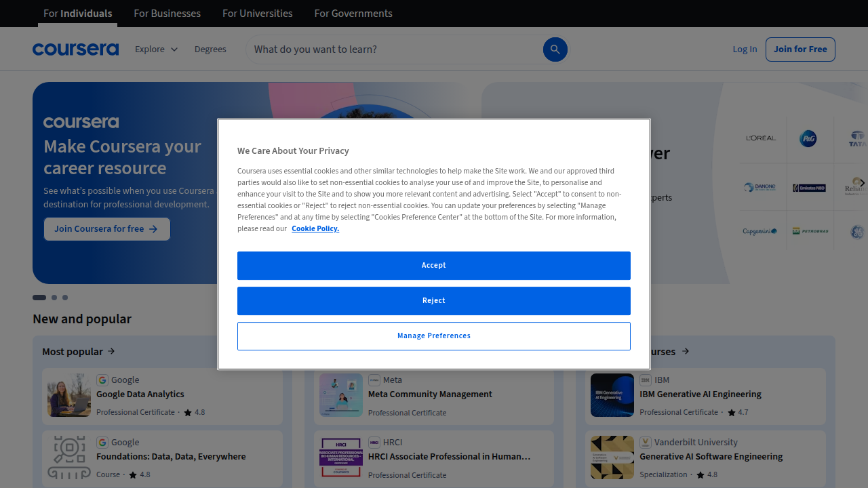This screenshot has height=488, width=868.
Task: Open Generative AI Software Engineering thumbnail
Action: [x=612, y=457]
